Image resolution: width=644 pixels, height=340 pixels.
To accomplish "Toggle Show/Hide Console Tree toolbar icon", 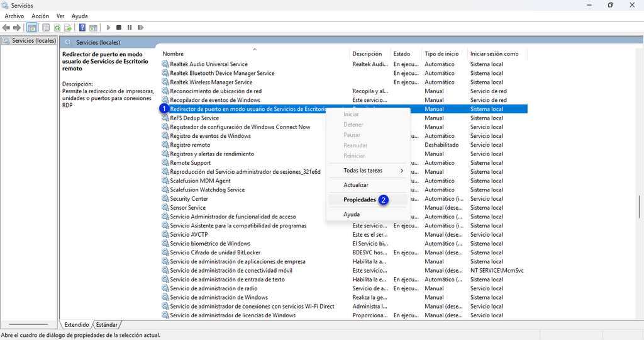I will tap(31, 28).
